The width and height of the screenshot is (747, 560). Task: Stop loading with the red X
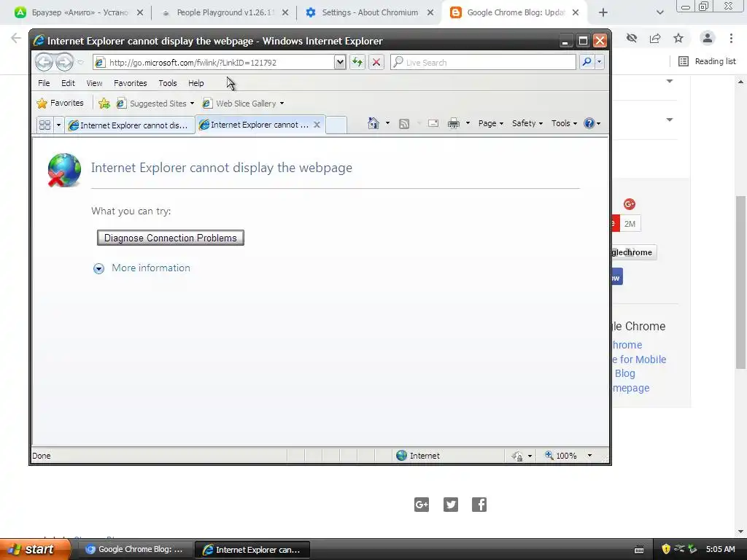click(376, 62)
